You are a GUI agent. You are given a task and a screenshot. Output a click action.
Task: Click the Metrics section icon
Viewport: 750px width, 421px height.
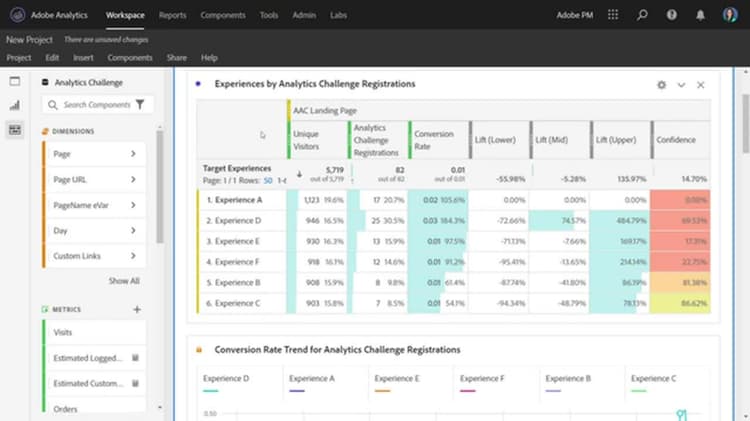click(45, 310)
